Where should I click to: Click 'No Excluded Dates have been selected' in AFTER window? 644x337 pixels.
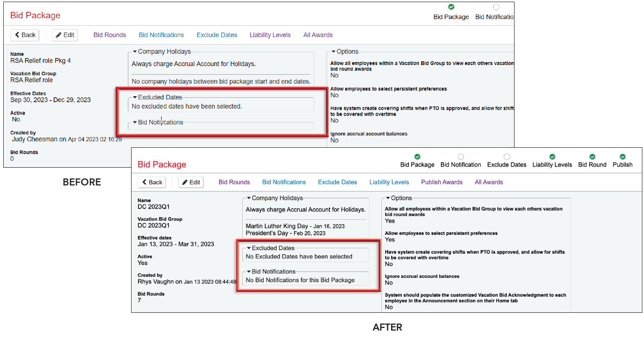[299, 256]
